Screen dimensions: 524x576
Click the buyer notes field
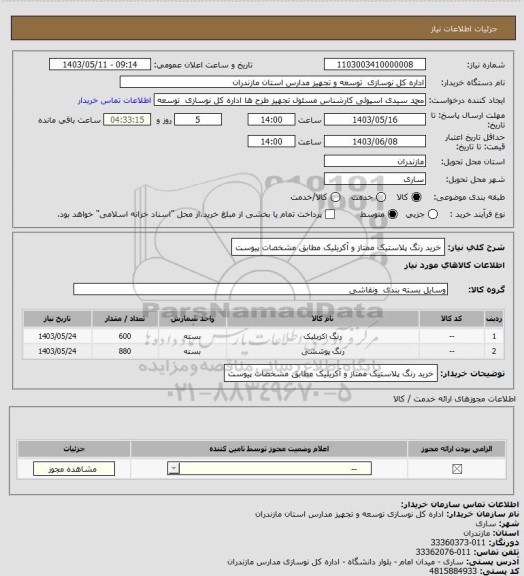pos(331,374)
